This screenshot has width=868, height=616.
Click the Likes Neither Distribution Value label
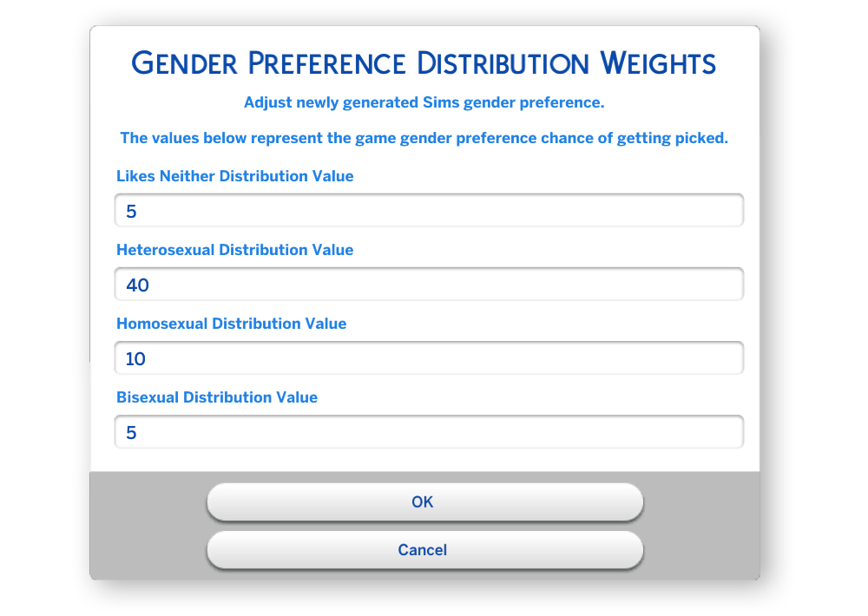[234, 176]
